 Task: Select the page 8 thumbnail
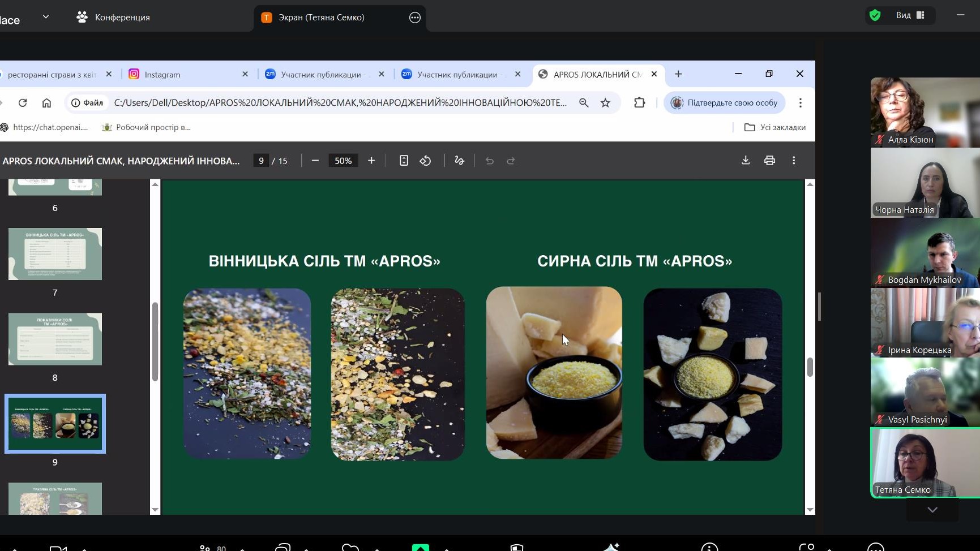55,339
